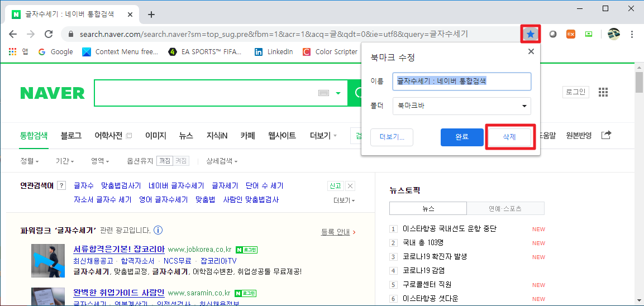Open the 영역 area dropdown

tap(100, 161)
